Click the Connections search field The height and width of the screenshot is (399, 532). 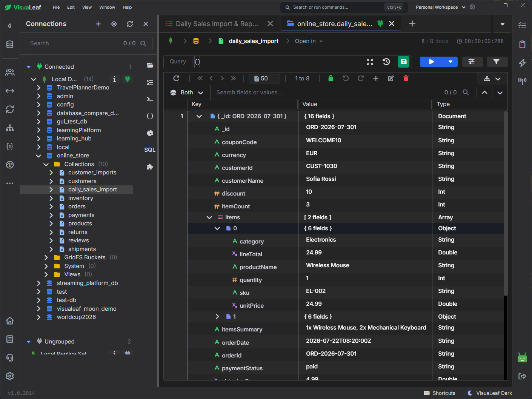89,43
